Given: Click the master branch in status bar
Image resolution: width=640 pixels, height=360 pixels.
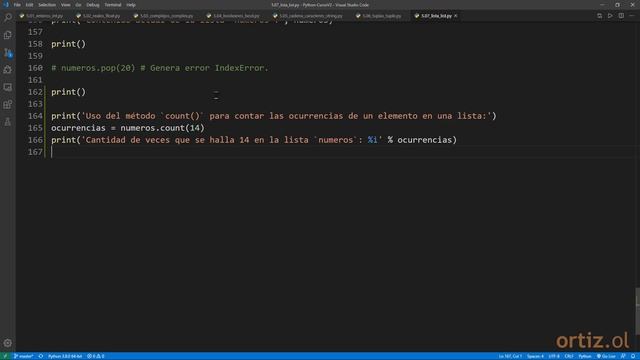Looking at the screenshot, I should point(23,356).
